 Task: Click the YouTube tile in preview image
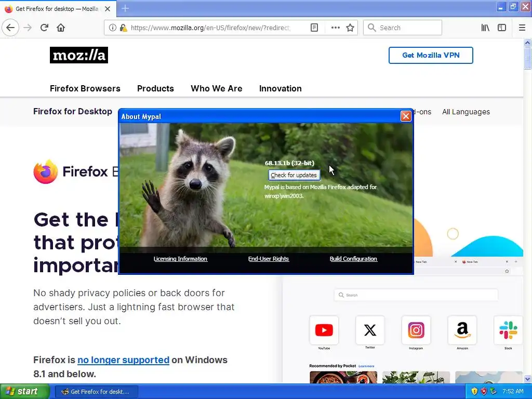tap(324, 330)
